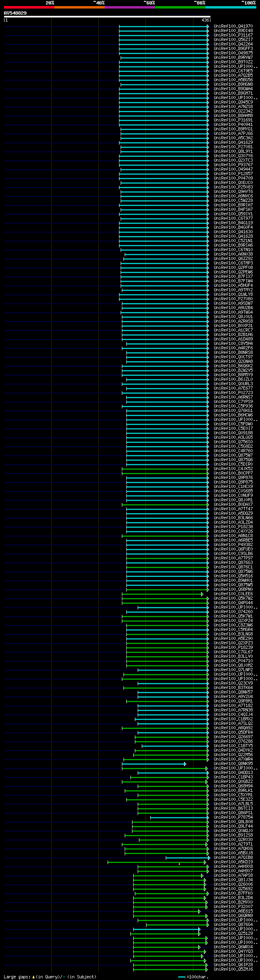Click the green alignment bar for UniRef100_Q5ZMJ6
Viewport: 260px width, 980px height.
tap(170, 969)
